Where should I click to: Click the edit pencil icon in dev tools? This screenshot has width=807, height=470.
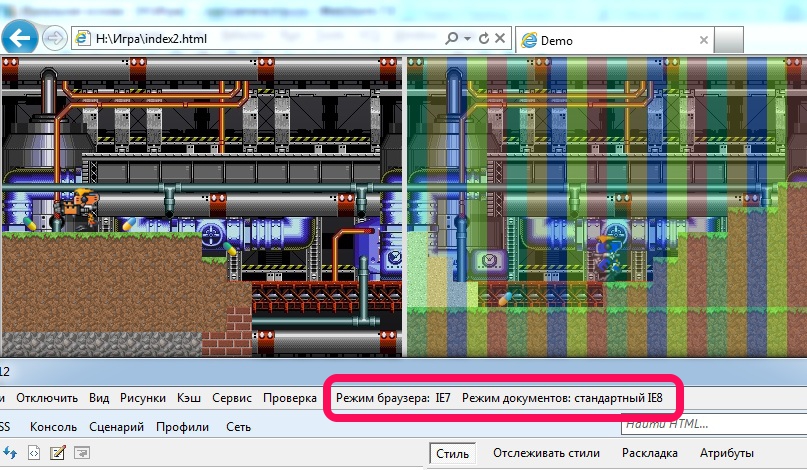[x=58, y=453]
